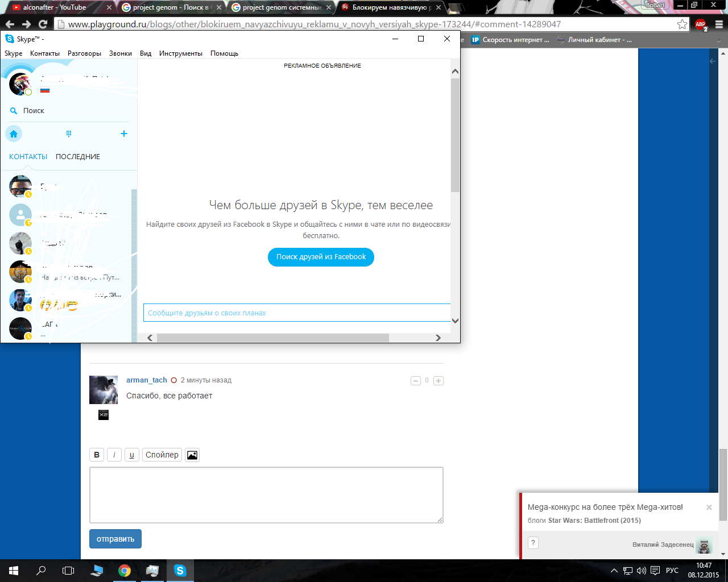Viewport: 728px width, 582px height.
Task: Open Windows taskbar search
Action: pyautogui.click(x=41, y=571)
